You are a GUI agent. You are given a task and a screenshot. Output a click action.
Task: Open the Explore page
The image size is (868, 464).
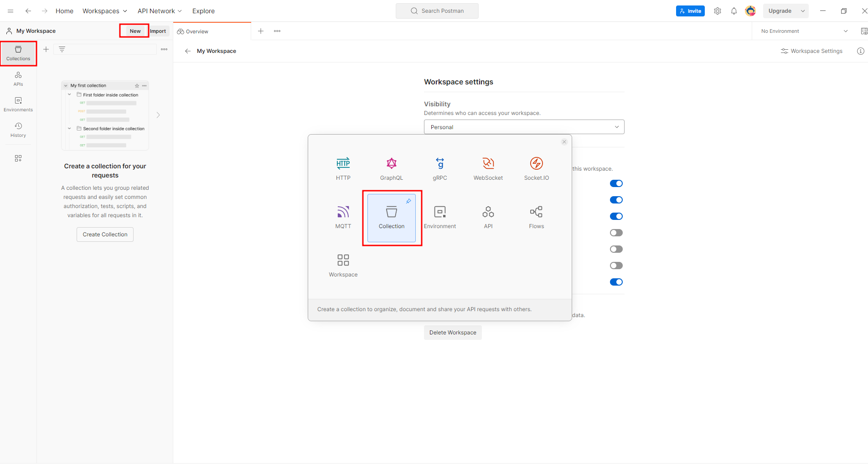203,11
